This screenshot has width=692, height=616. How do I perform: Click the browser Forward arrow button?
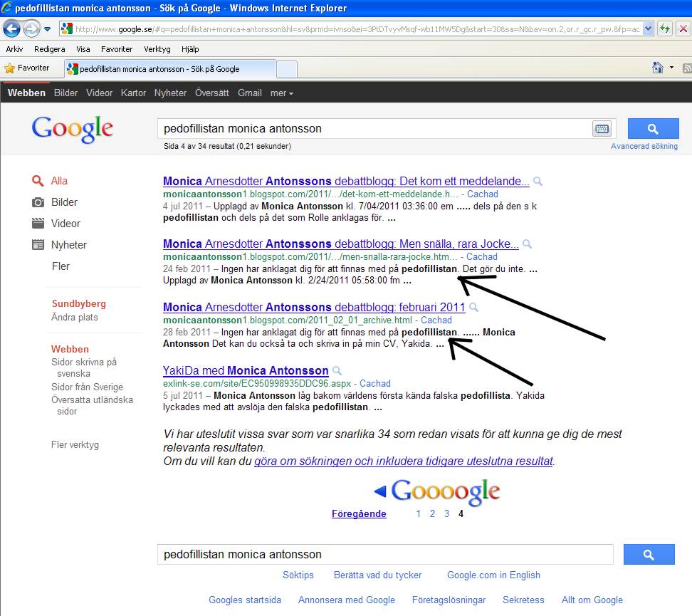coord(31,29)
